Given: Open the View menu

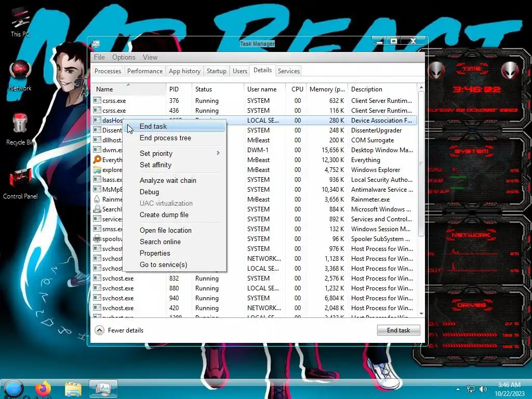Looking at the screenshot, I should point(150,57).
